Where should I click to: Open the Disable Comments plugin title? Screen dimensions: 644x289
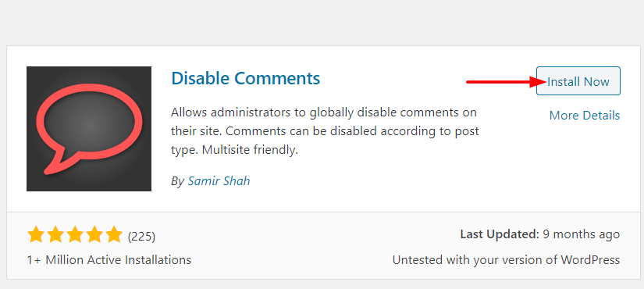point(245,77)
